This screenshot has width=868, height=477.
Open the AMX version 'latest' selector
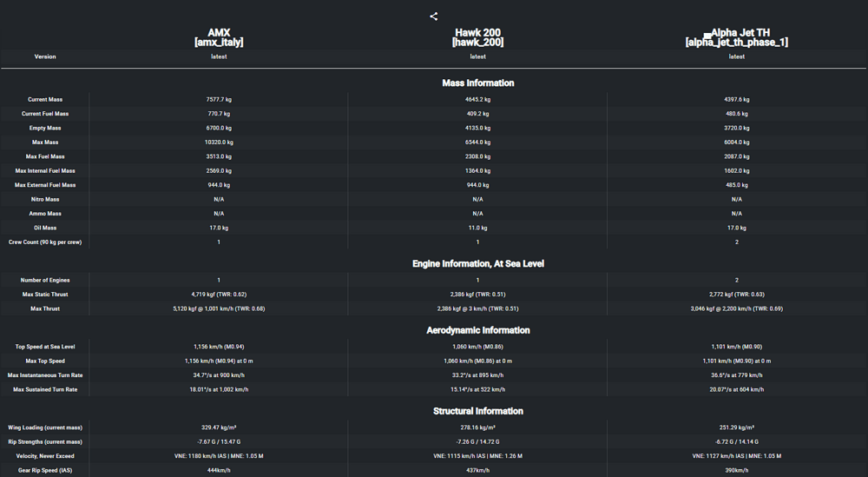219,56
